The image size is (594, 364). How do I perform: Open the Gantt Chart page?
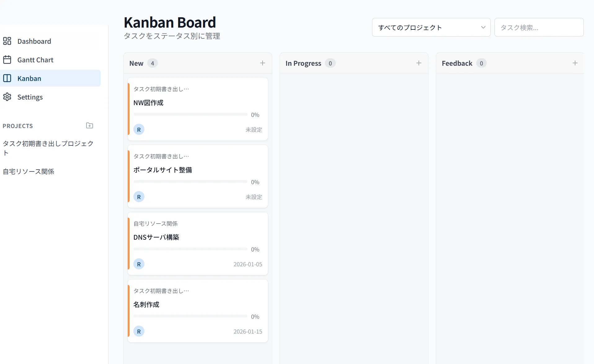pyautogui.click(x=35, y=60)
